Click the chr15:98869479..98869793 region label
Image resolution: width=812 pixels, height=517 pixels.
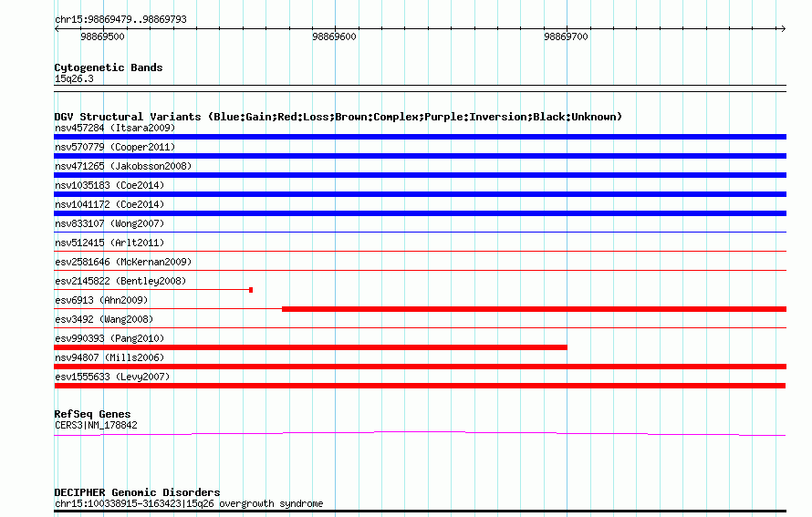120,20
